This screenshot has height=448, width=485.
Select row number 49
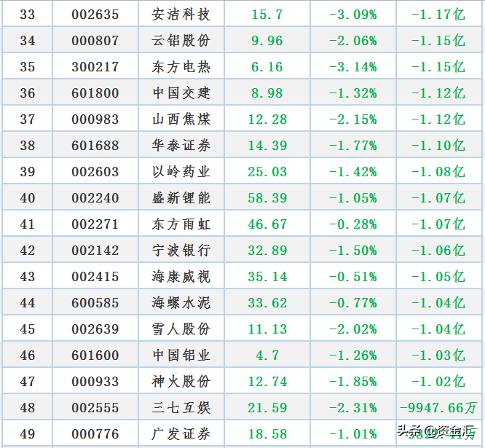(x=28, y=434)
